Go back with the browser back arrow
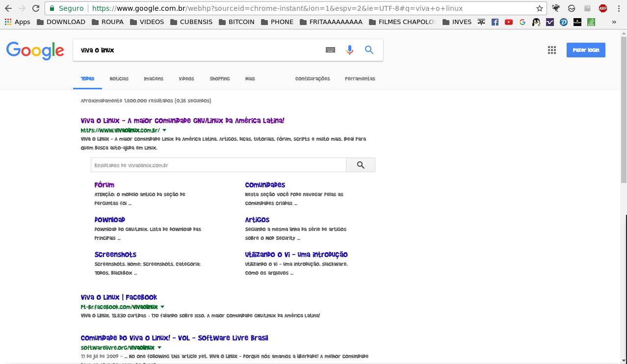Viewport: 627px width, 364px height. click(8, 8)
